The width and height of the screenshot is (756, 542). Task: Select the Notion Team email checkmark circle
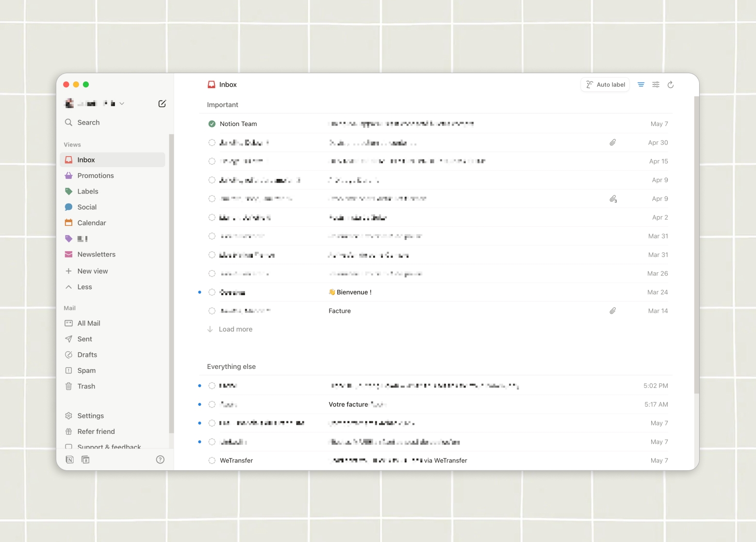pos(212,124)
